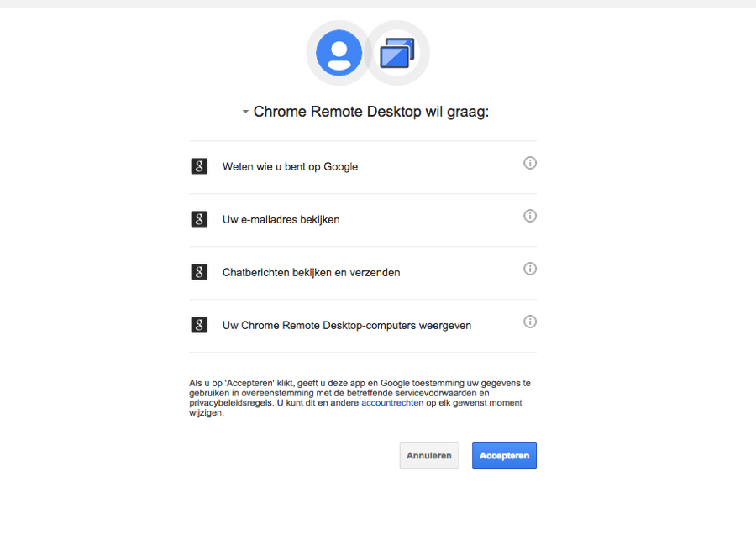Collapse the 'Chrome Remote Desktop wil graag' arrow
The height and width of the screenshot is (534, 756).
(x=245, y=112)
